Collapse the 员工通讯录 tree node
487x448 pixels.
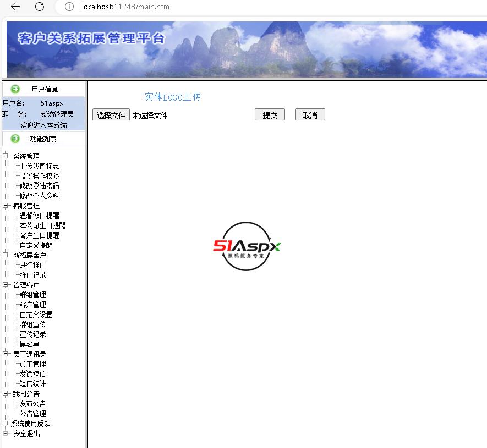point(6,353)
